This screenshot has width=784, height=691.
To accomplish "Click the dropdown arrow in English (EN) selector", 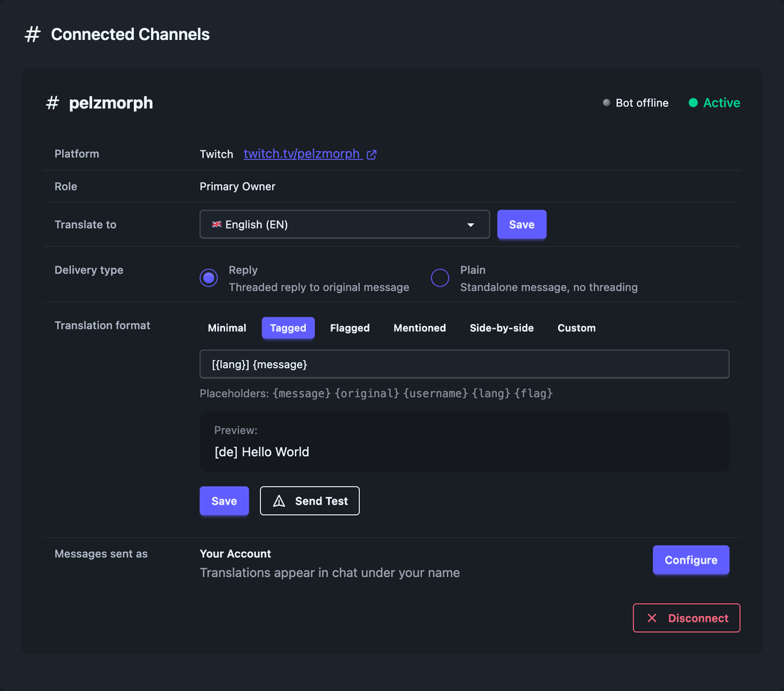I will pyautogui.click(x=470, y=225).
